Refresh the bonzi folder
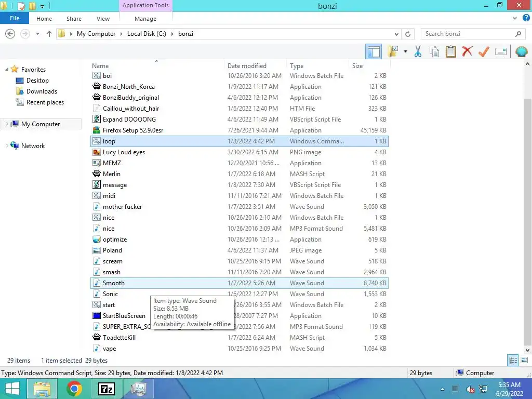The image size is (532, 399). tap(408, 34)
